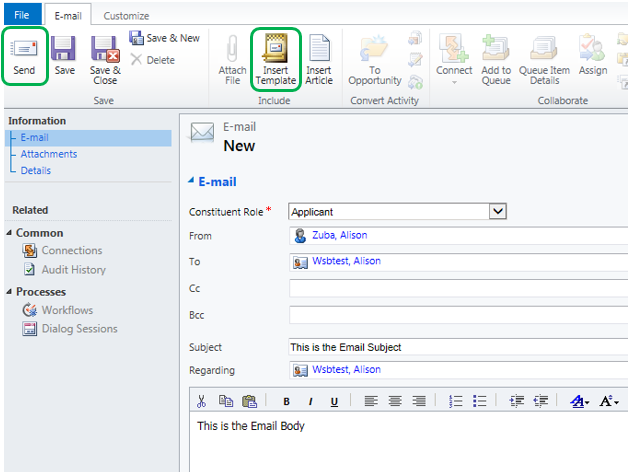Click the Insert Article icon

(x=319, y=57)
